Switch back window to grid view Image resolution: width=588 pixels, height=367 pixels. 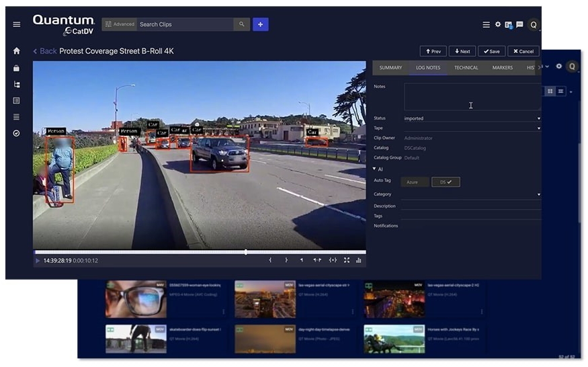click(550, 91)
